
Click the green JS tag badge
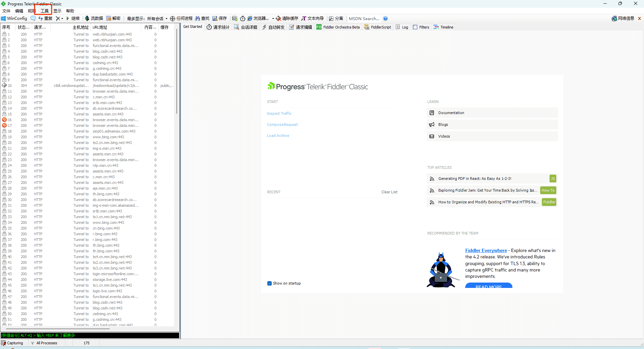point(553,179)
